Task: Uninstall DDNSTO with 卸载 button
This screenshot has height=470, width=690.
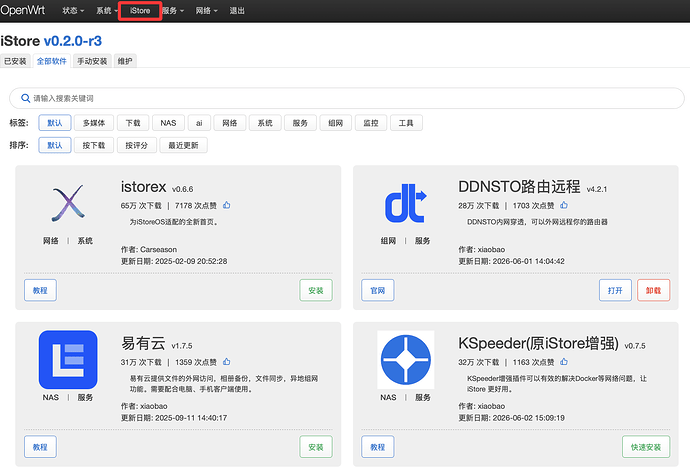Action: point(653,290)
